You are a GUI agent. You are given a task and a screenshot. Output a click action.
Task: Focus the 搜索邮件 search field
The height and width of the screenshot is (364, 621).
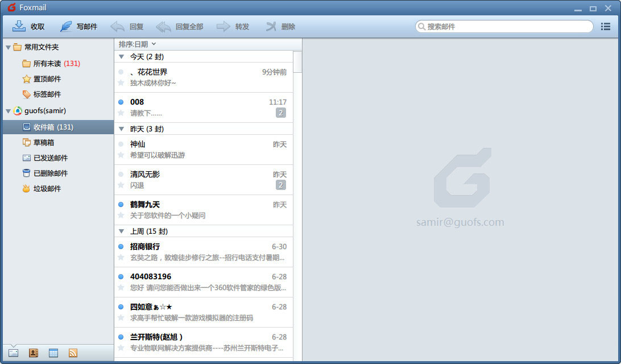504,27
